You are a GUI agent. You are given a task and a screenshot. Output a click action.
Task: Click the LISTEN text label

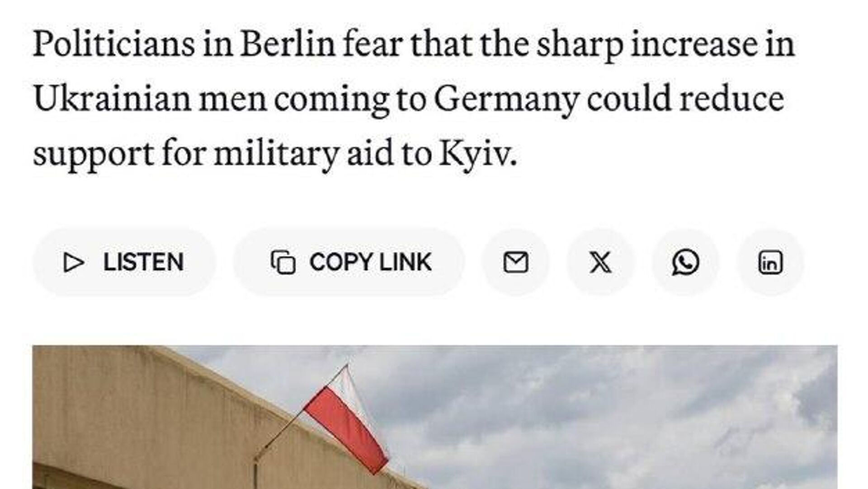coord(143,262)
